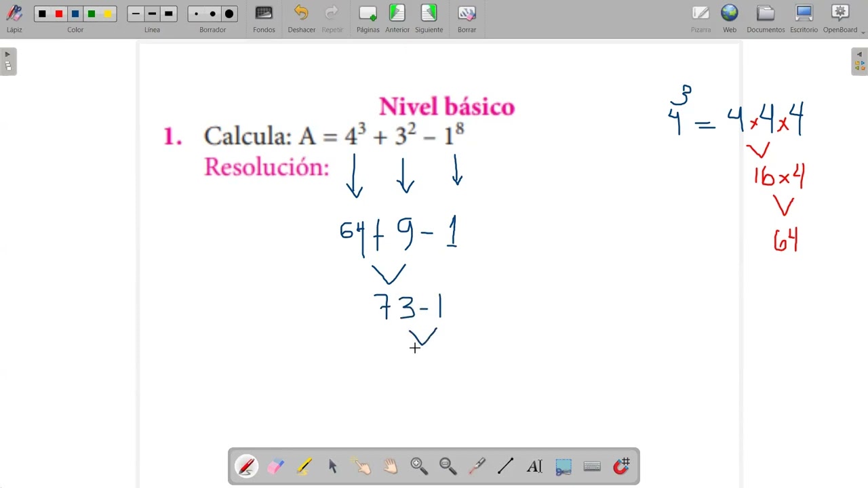Open the Fondos background options
The height and width of the screenshot is (488, 868).
[x=264, y=18]
